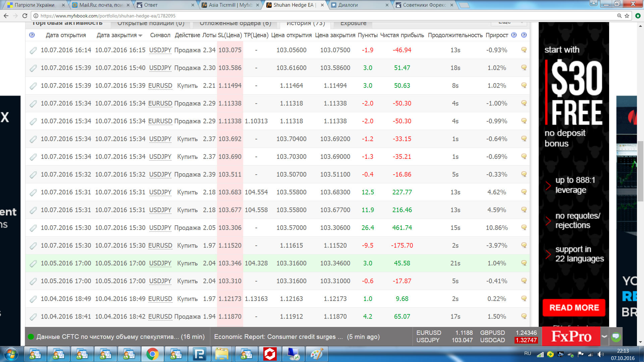
Task: Click the pencil icon in the 65.07 profit row
Action: pos(33,317)
